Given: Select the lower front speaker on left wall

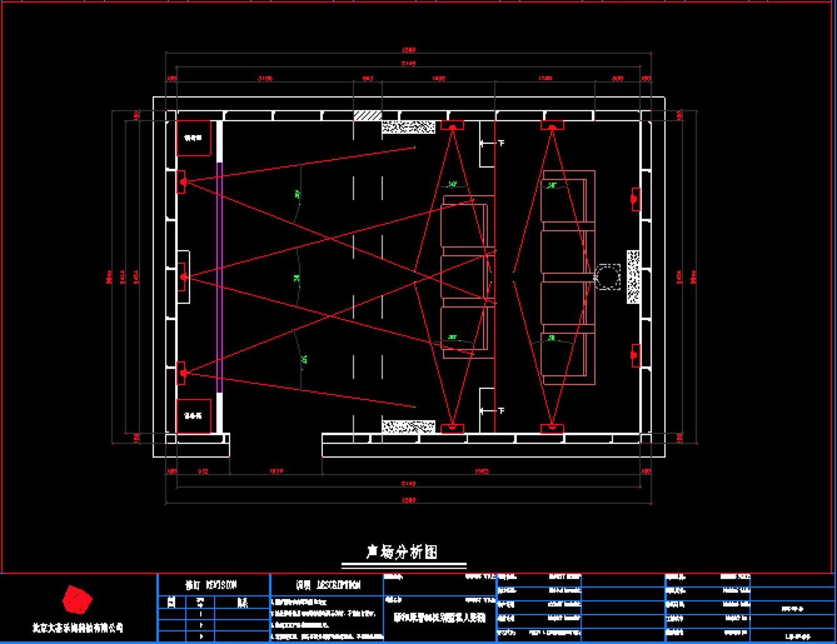Looking at the screenshot, I should (x=182, y=373).
